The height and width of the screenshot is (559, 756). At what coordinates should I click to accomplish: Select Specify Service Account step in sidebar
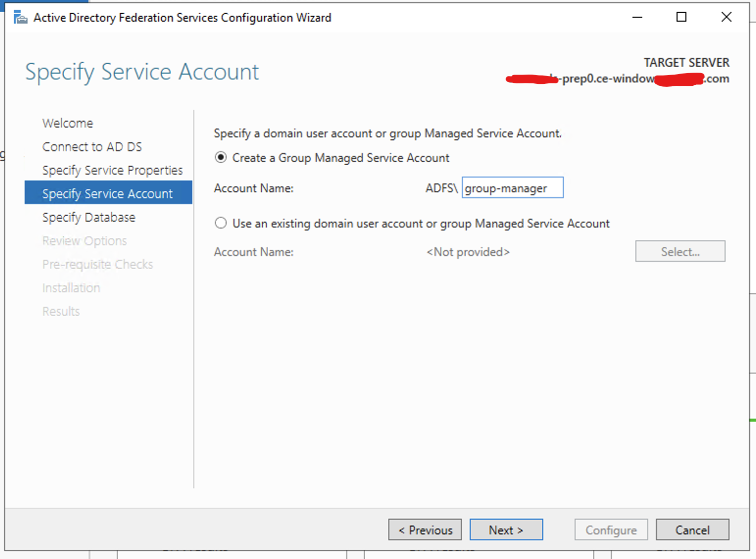click(x=108, y=193)
